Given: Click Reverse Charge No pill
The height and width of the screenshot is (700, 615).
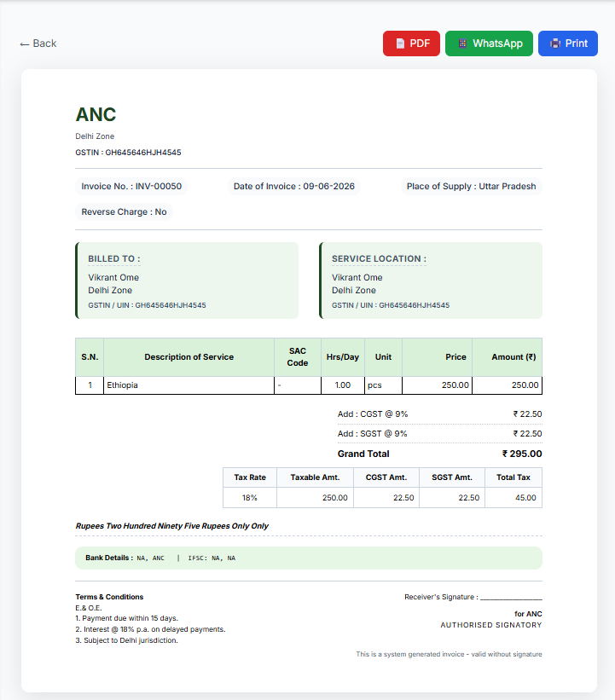Looking at the screenshot, I should [124, 211].
